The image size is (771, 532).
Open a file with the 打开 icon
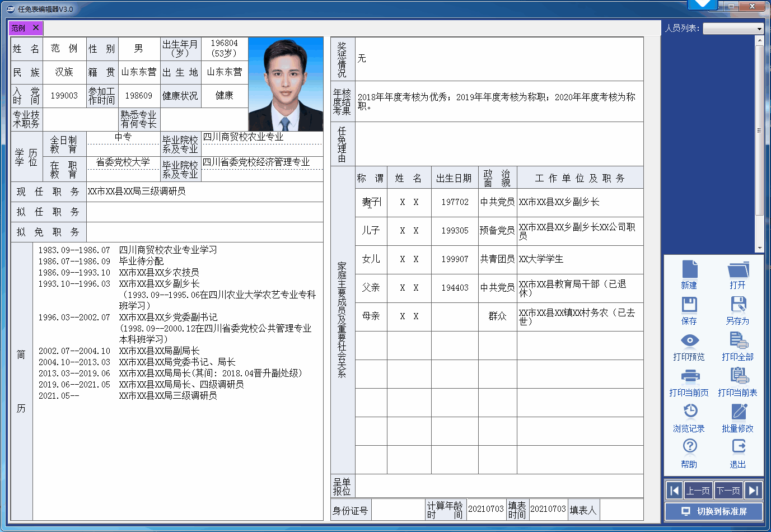[738, 269]
